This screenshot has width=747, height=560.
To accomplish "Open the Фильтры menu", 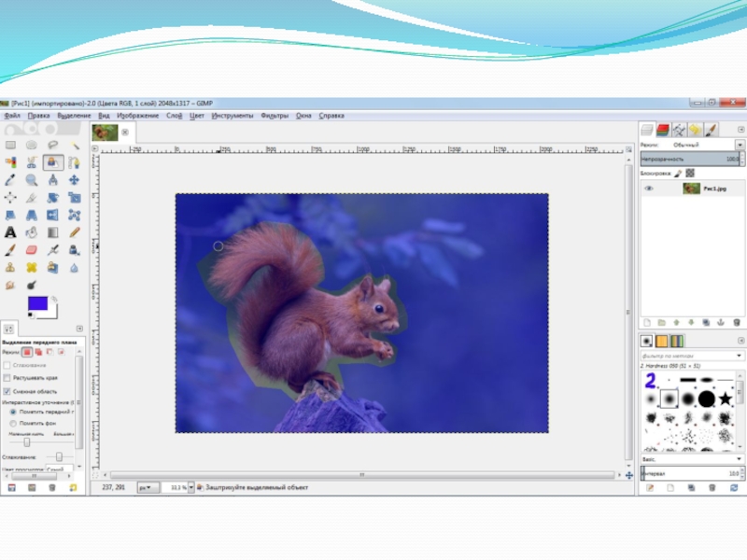I will point(275,116).
